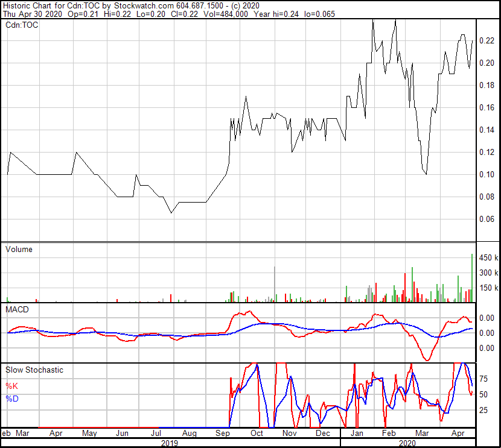The image size is (501, 448).
Task: Click the 'Thu Apr 30 2020' date text
Action: [x=33, y=14]
